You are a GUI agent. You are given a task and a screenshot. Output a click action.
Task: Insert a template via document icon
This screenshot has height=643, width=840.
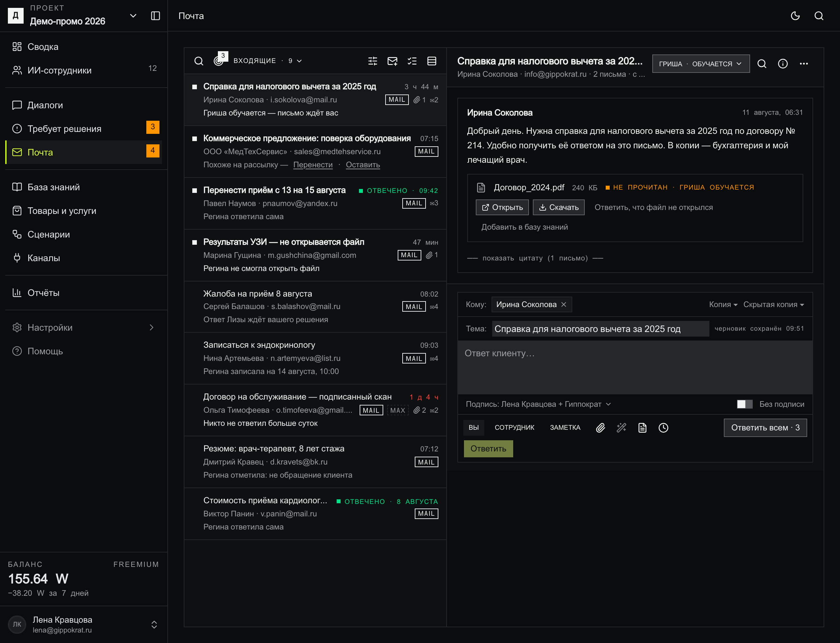(642, 427)
